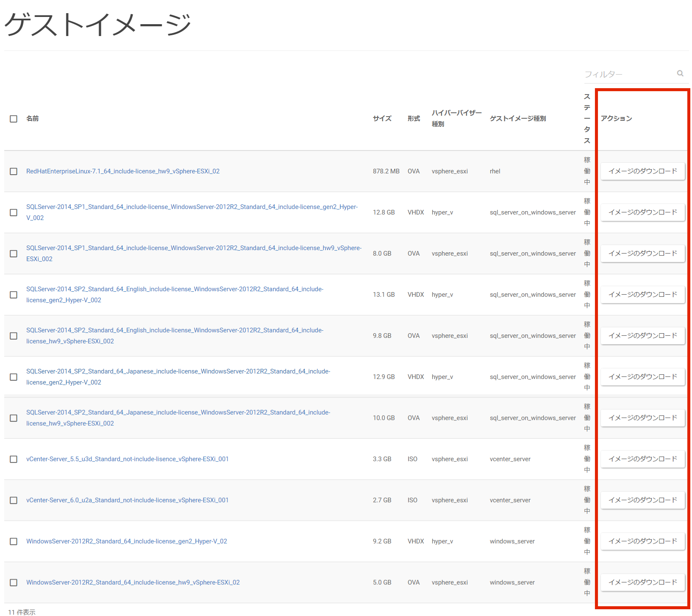Click イメージのダウンロード for the 13.1 GB image
Image resolution: width=692 pixels, height=616 pixels.
643,295
